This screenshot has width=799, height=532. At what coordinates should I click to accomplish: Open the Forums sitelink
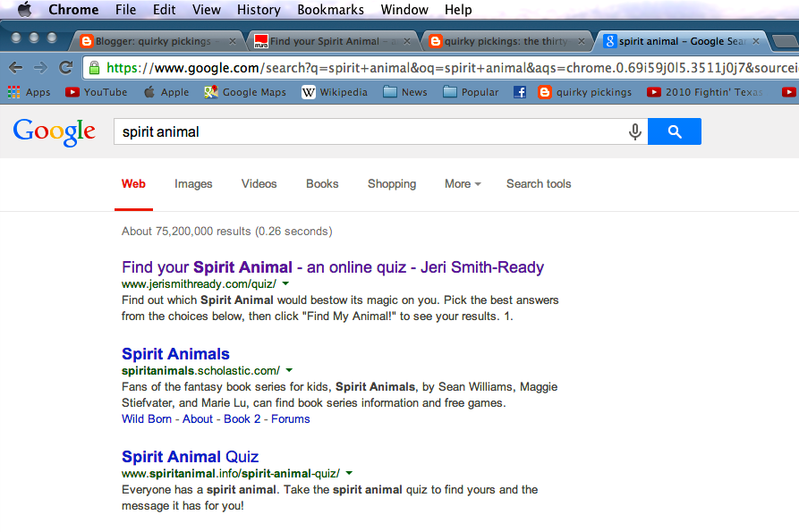pos(291,419)
